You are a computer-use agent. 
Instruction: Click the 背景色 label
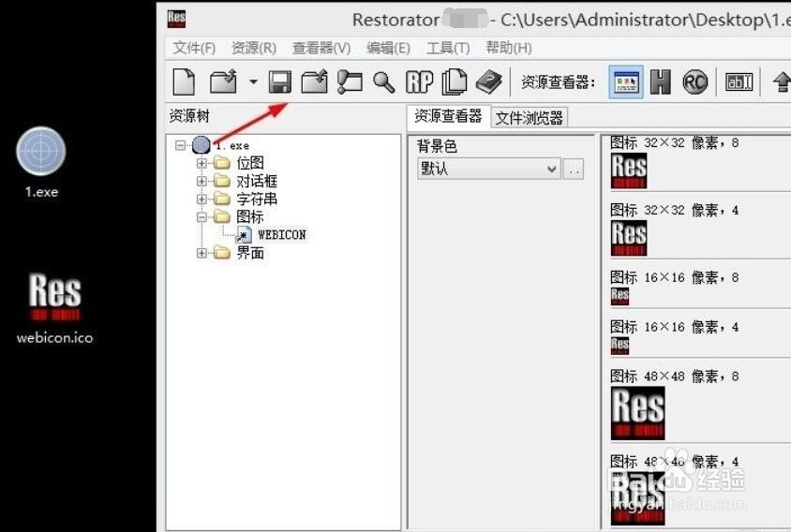tap(437, 146)
